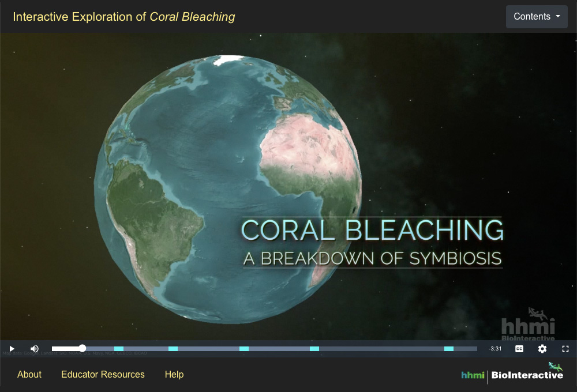The image size is (577, 392).
Task: Open the Help link
Action: [x=174, y=374]
